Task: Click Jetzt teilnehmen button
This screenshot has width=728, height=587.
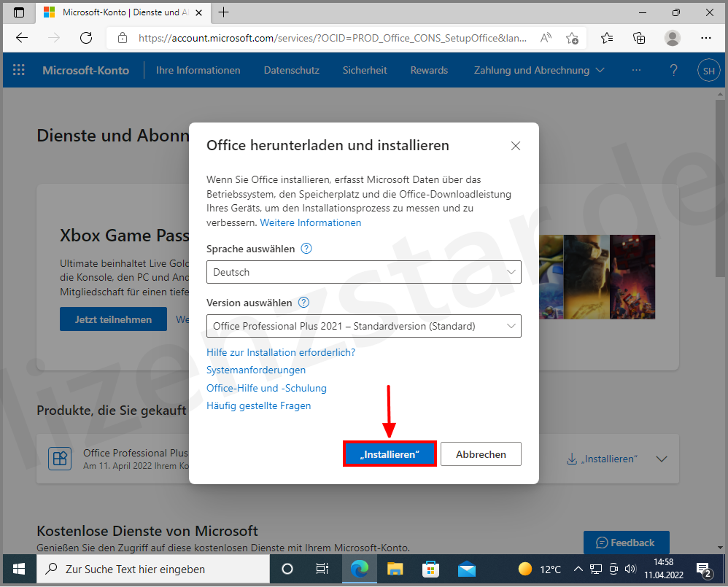Action: coord(113,319)
